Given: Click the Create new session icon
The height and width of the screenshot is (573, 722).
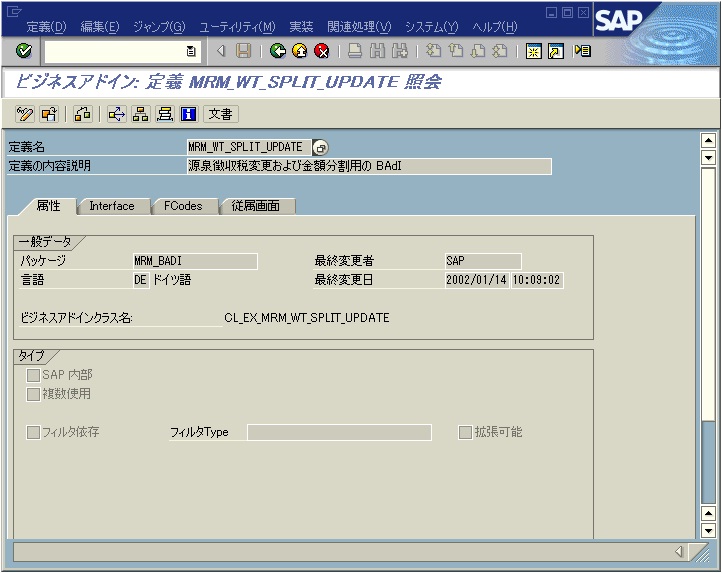Looking at the screenshot, I should coord(535,51).
